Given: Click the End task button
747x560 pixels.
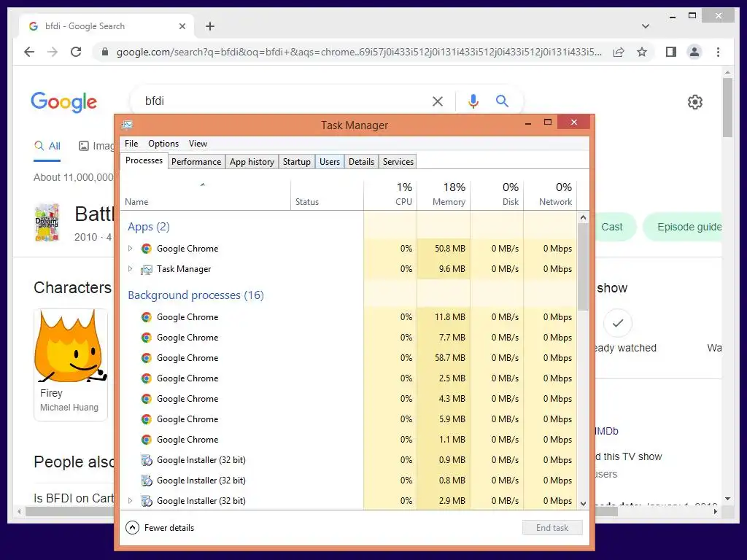Looking at the screenshot, I should (552, 528).
